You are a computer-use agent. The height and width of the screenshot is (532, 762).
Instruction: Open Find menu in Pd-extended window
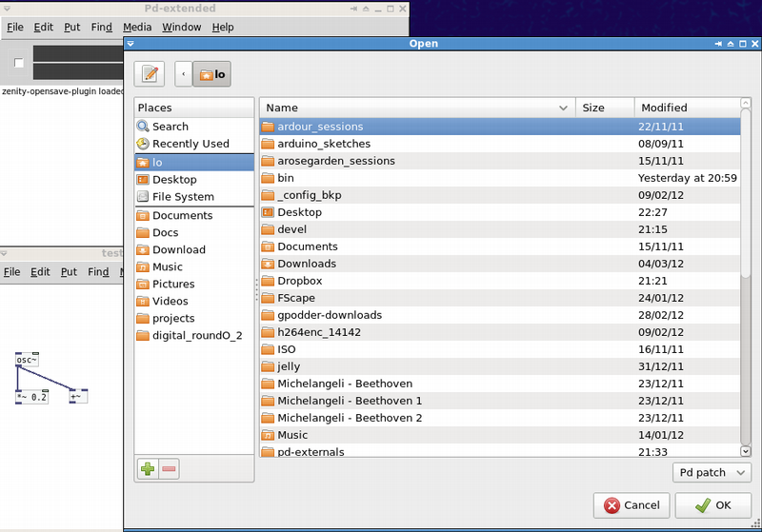click(102, 28)
